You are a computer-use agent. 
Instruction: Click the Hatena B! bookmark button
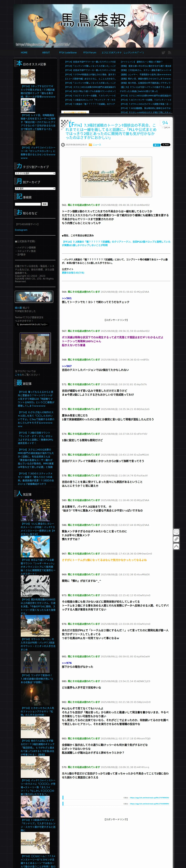click(x=156, y=145)
